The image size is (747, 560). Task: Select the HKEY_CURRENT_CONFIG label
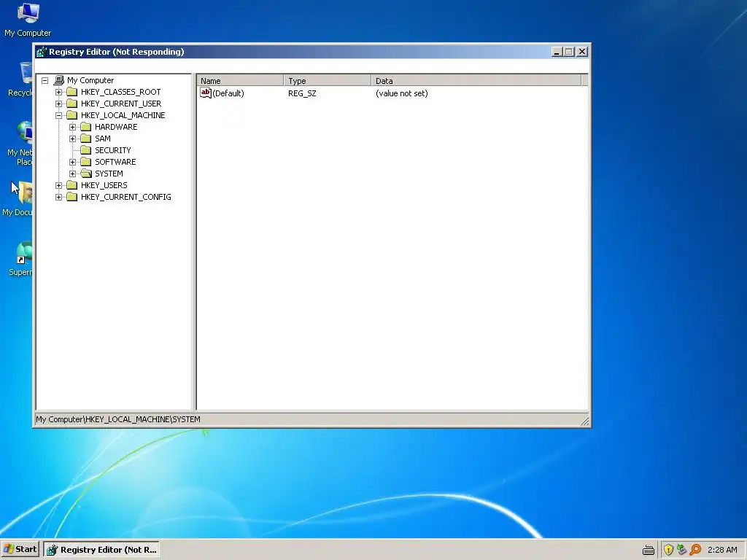[125, 197]
